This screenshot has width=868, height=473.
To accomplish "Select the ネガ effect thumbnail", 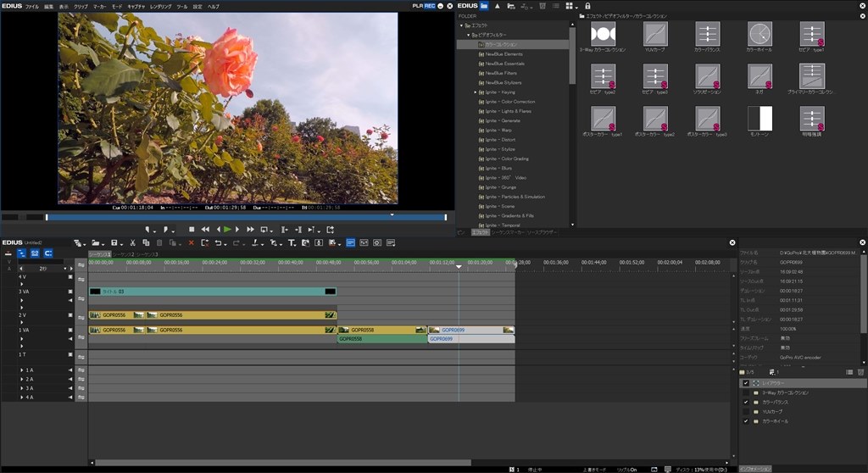I will [x=759, y=76].
